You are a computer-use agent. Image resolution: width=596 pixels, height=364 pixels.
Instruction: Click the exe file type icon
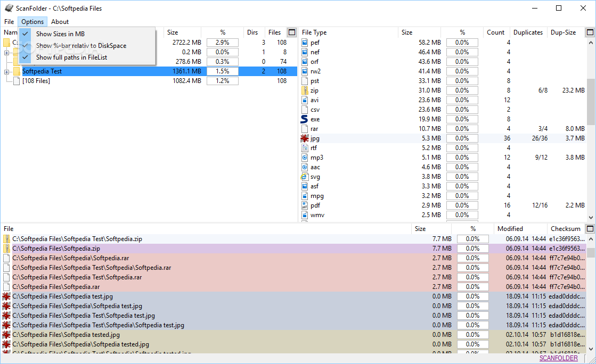(305, 119)
